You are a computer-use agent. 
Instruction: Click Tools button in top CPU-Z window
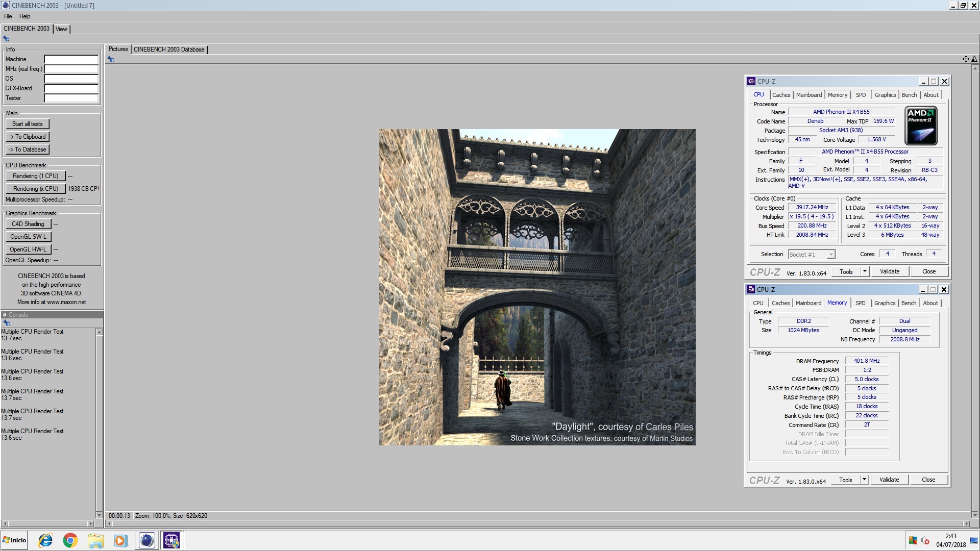(x=846, y=271)
